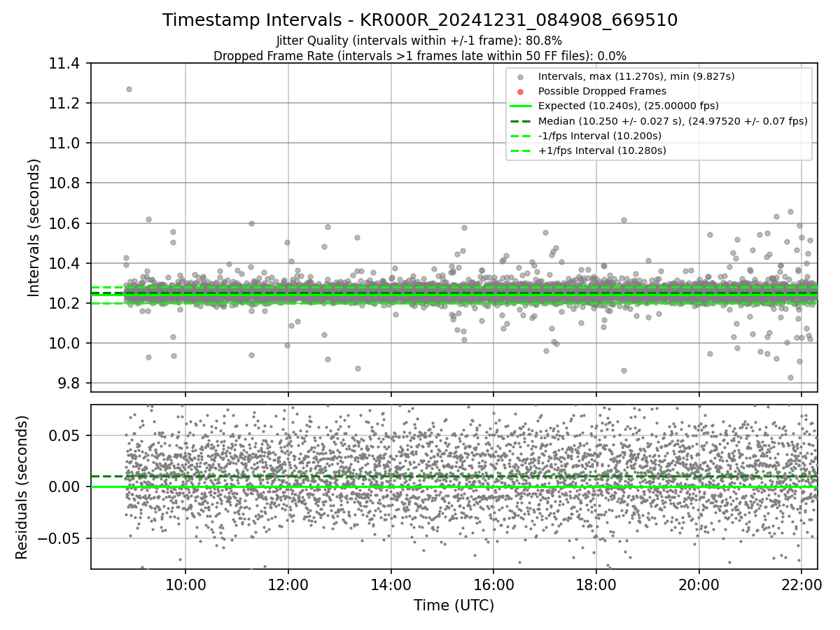Click legend entry "+1/fps Interval (10.280s)"
The height and width of the screenshot is (630, 840).
coord(602,150)
